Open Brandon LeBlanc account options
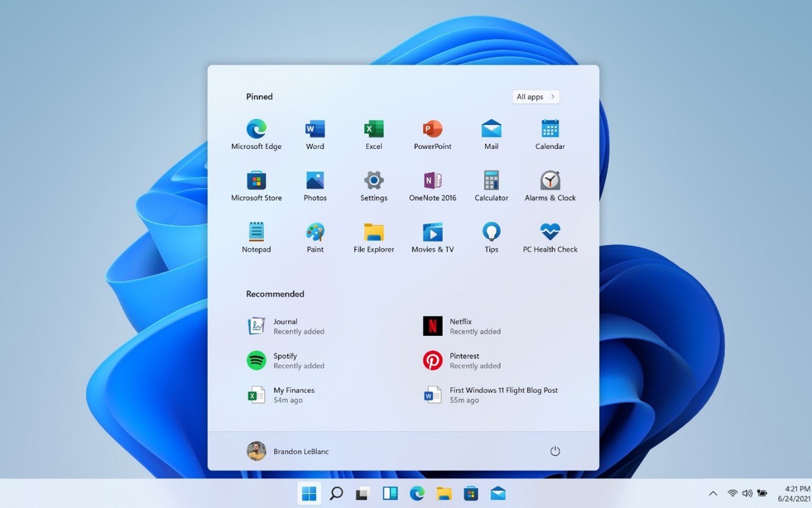Viewport: 812px width, 508px height. [291, 451]
